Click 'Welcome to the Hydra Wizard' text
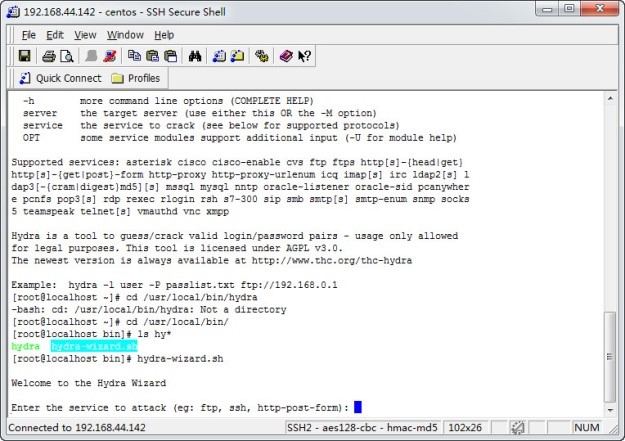Image resolution: width=625 pixels, height=441 pixels. [88, 383]
